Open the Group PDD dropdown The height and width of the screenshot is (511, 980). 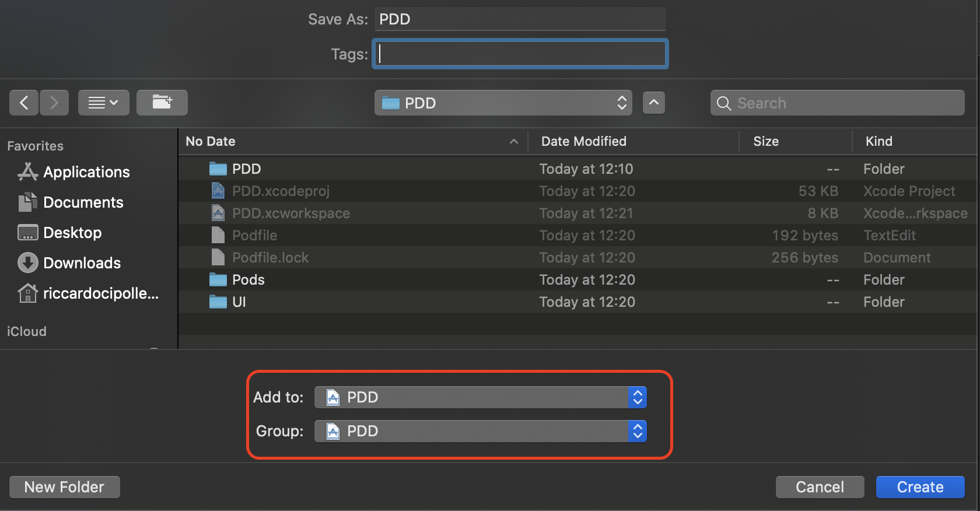tap(480, 431)
